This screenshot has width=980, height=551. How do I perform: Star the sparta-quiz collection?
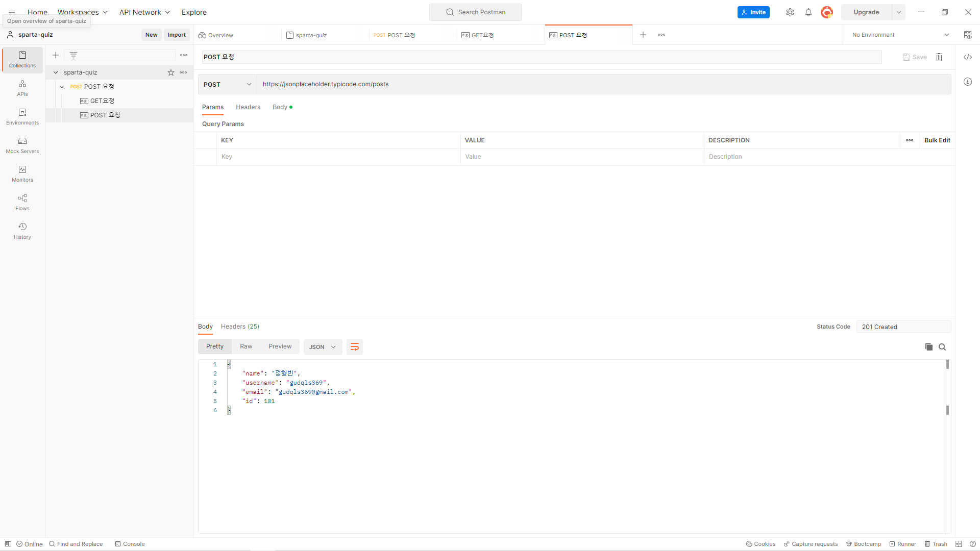(171, 72)
